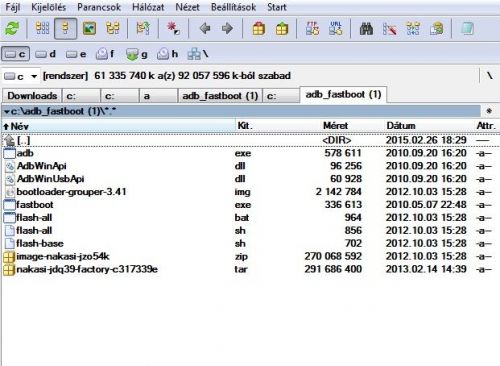Show directory tree view toolbar icon
The width and height of the screenshot is (500, 366).
point(113,28)
